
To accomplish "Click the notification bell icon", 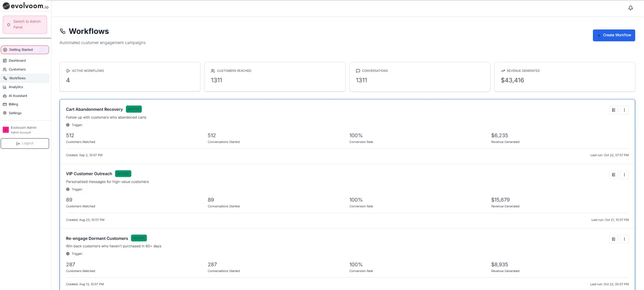I will (630, 8).
